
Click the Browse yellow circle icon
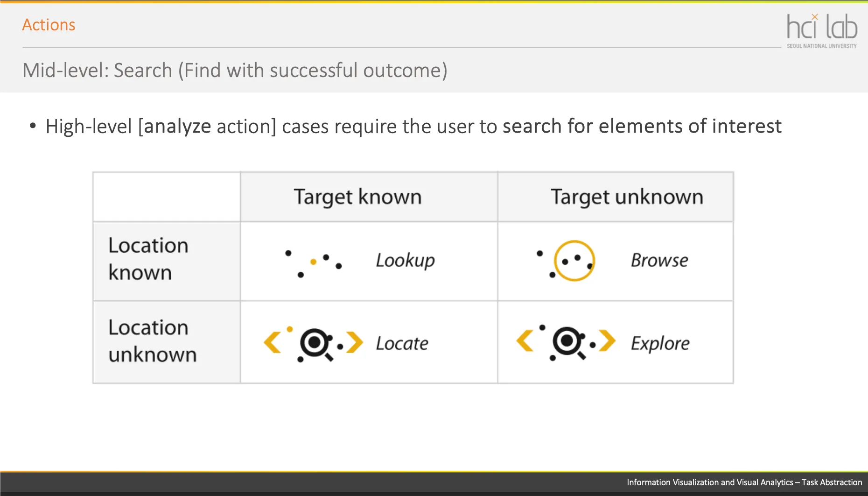(574, 261)
